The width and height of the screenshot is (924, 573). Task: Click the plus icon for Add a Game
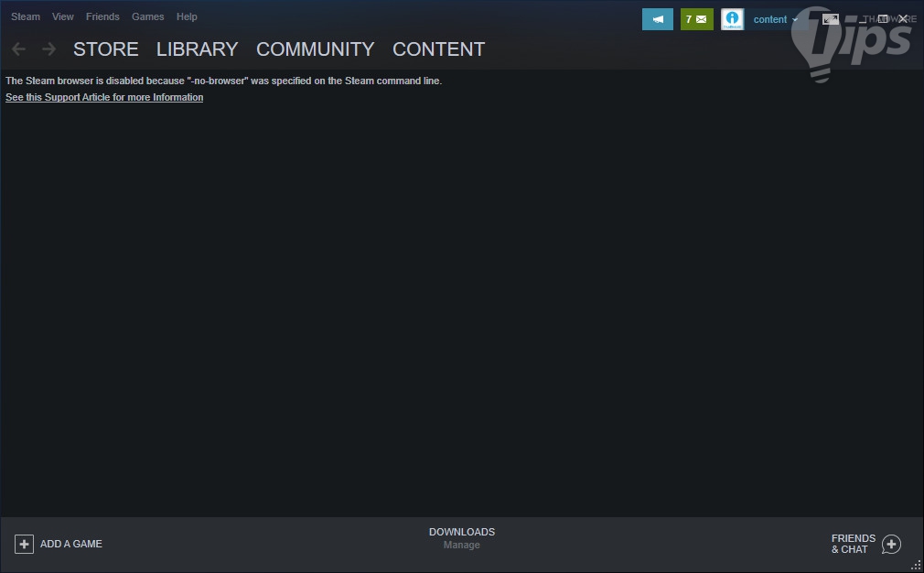tap(24, 544)
